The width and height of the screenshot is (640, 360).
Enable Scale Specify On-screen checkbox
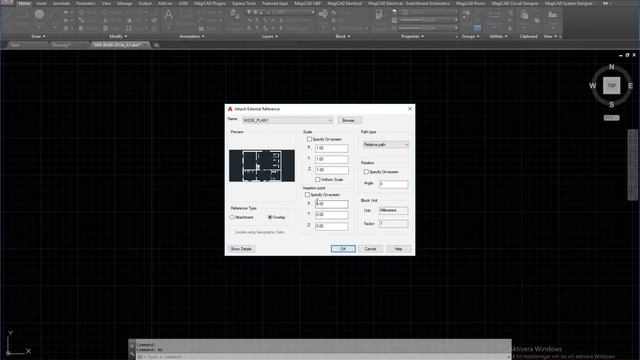click(x=309, y=139)
